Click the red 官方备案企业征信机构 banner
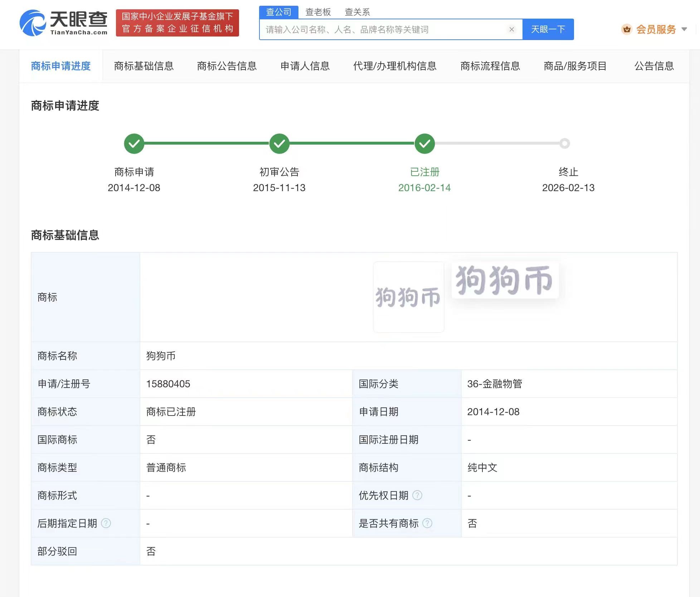 177,23
